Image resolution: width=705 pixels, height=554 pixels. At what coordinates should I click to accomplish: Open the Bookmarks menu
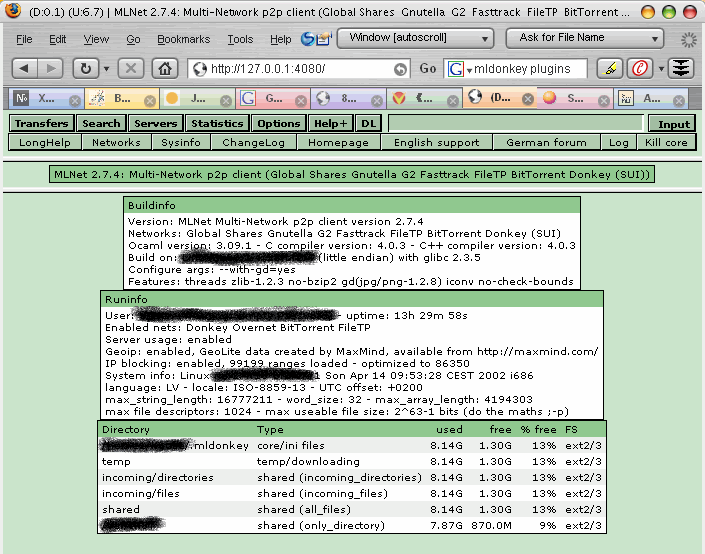click(183, 40)
